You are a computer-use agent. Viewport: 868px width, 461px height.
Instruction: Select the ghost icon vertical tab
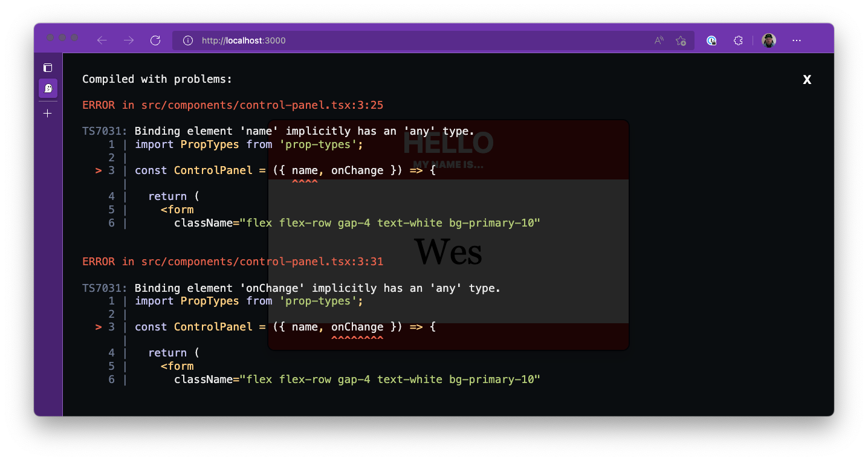pyautogui.click(x=48, y=88)
